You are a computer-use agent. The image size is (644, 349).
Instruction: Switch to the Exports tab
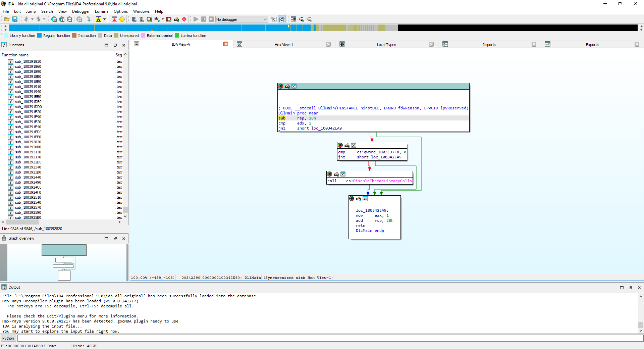592,44
